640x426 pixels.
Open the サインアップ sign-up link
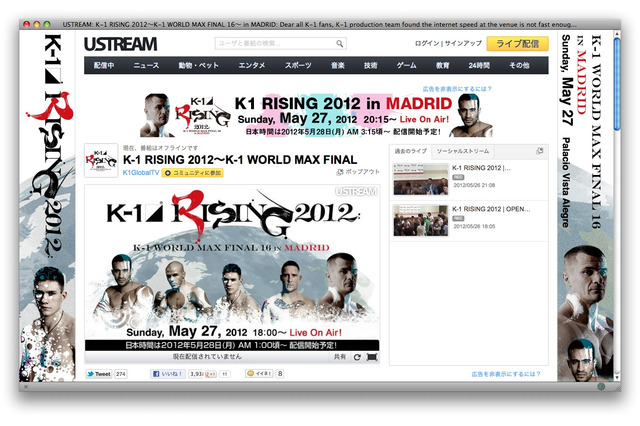[x=463, y=43]
